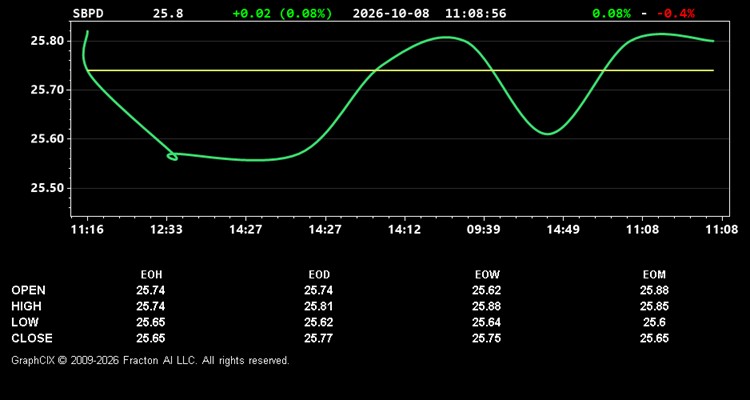Screen dimensions: 750x400
Task: Select EOH open value 25.74
Action: [151, 290]
